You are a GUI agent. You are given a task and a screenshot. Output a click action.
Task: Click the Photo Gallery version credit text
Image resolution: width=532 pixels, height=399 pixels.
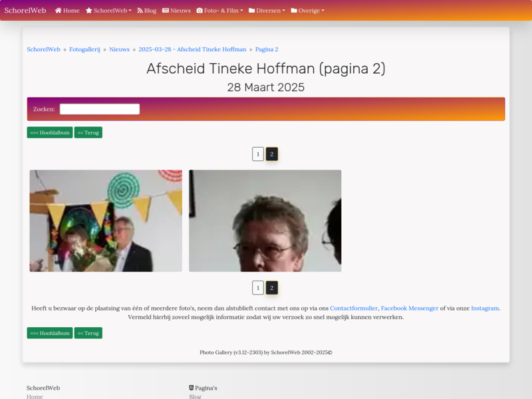point(266,352)
